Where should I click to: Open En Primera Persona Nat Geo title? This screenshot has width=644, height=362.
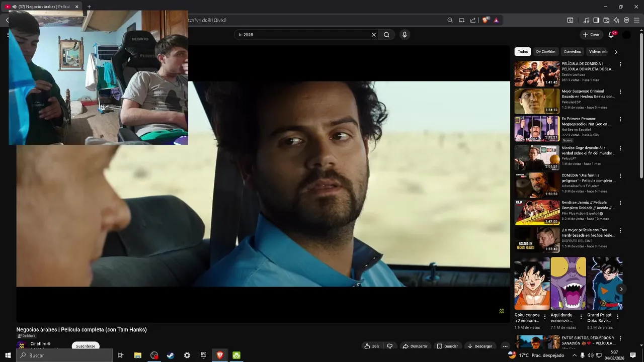point(586,121)
